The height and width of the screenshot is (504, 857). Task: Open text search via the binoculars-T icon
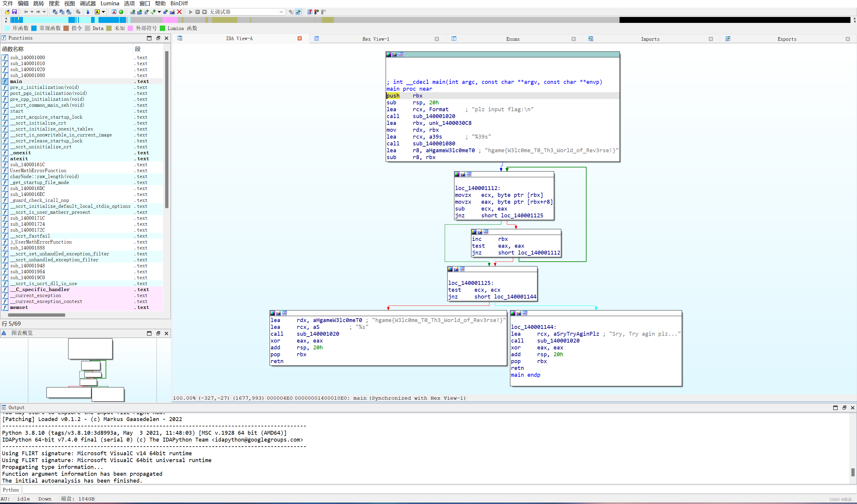[x=62, y=12]
